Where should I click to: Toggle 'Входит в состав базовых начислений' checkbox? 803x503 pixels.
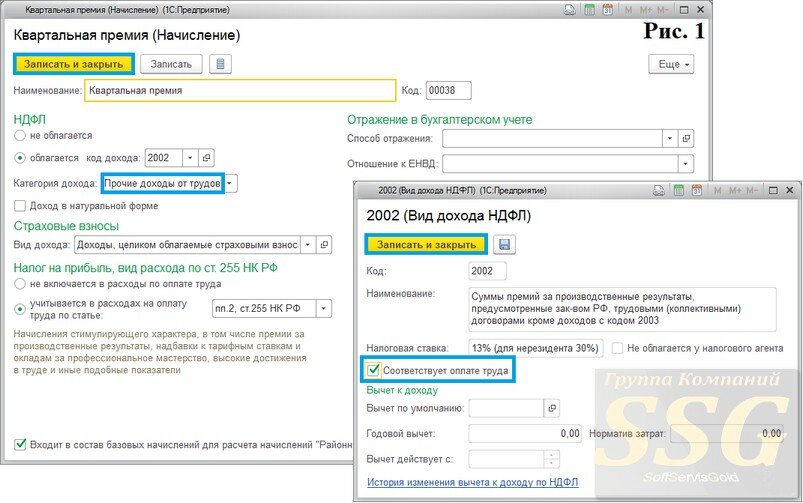coord(20,445)
